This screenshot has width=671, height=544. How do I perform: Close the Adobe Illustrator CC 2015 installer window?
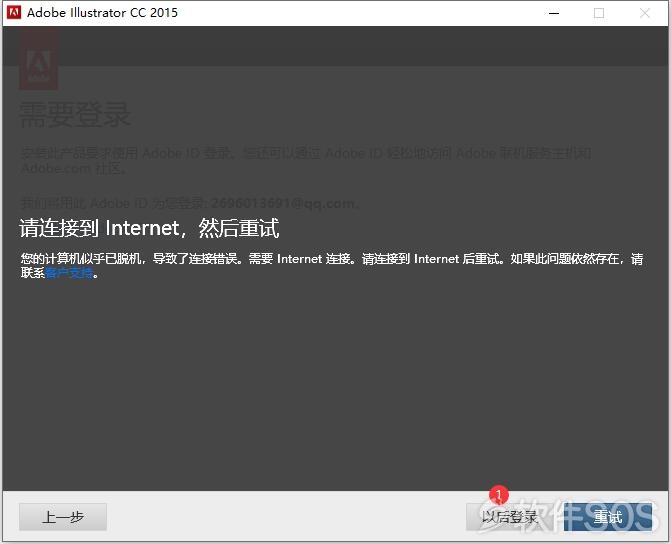click(645, 13)
